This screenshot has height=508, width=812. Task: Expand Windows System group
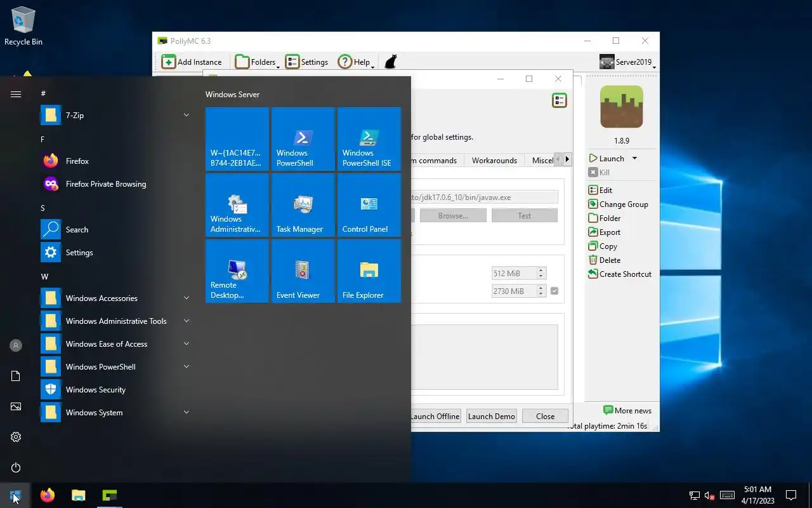187,412
